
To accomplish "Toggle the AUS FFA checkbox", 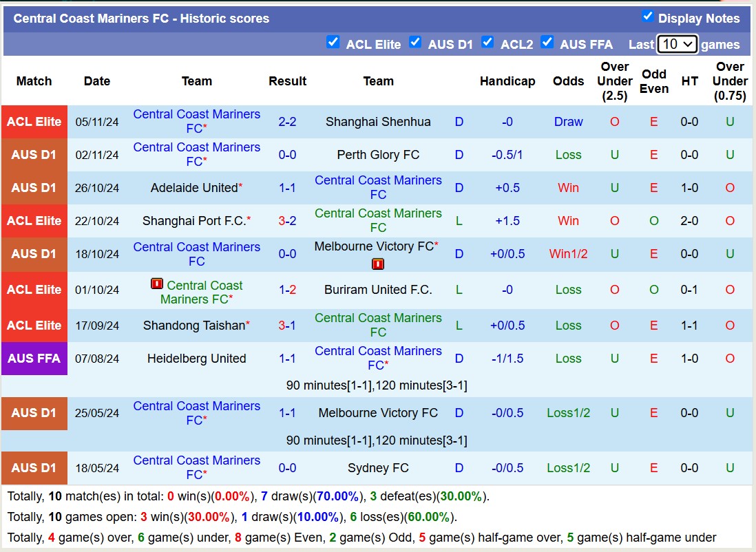I will click(x=547, y=43).
